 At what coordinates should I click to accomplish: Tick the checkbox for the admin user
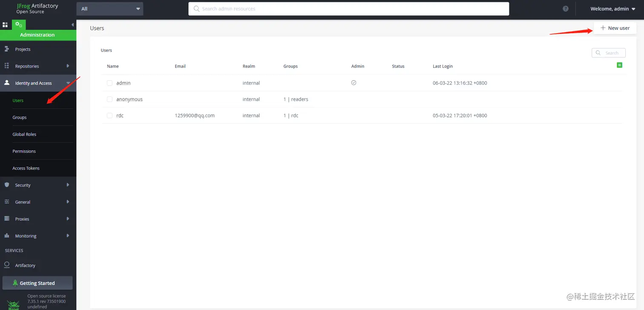(109, 83)
